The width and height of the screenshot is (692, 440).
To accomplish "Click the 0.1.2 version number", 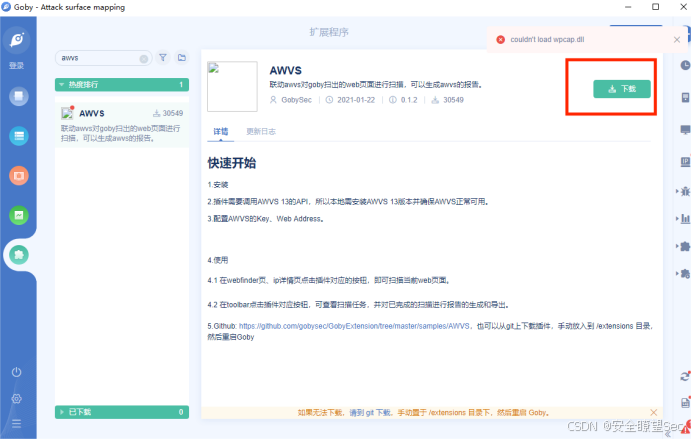I will tap(409, 100).
